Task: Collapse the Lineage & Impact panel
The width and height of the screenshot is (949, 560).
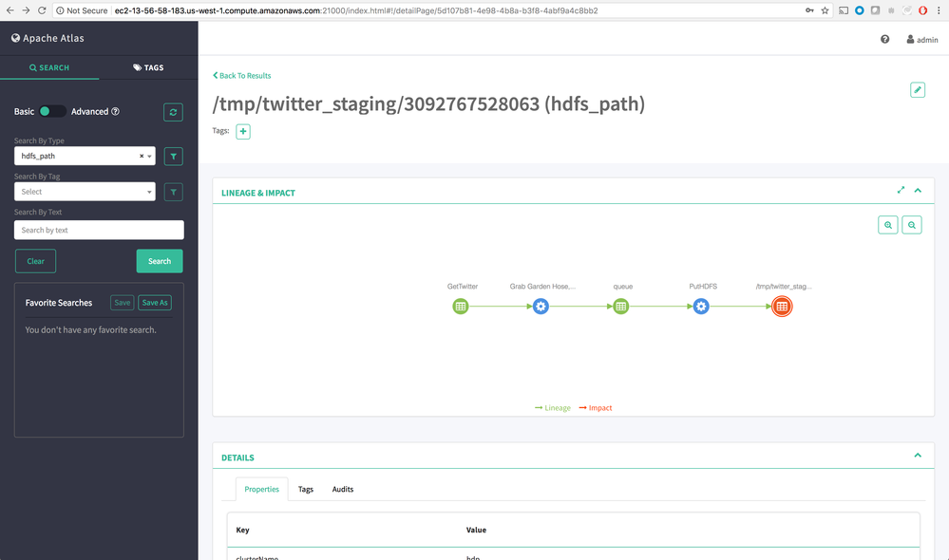Action: point(918,190)
